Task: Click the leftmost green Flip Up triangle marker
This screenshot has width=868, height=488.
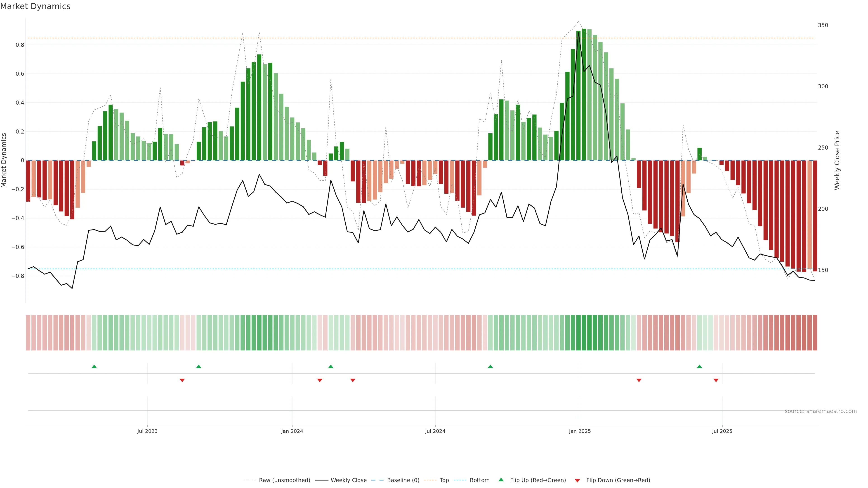Action: (x=94, y=366)
